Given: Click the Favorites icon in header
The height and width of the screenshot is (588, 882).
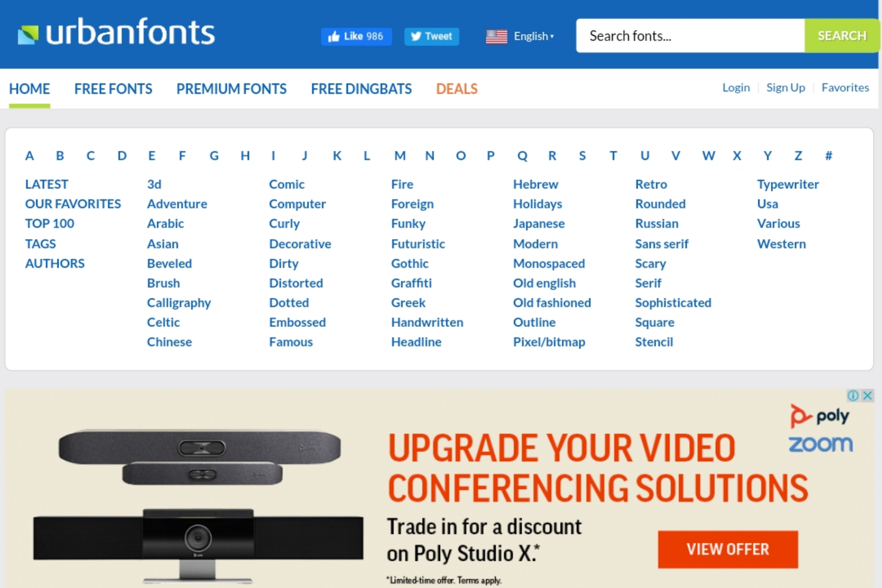Looking at the screenshot, I should point(847,87).
